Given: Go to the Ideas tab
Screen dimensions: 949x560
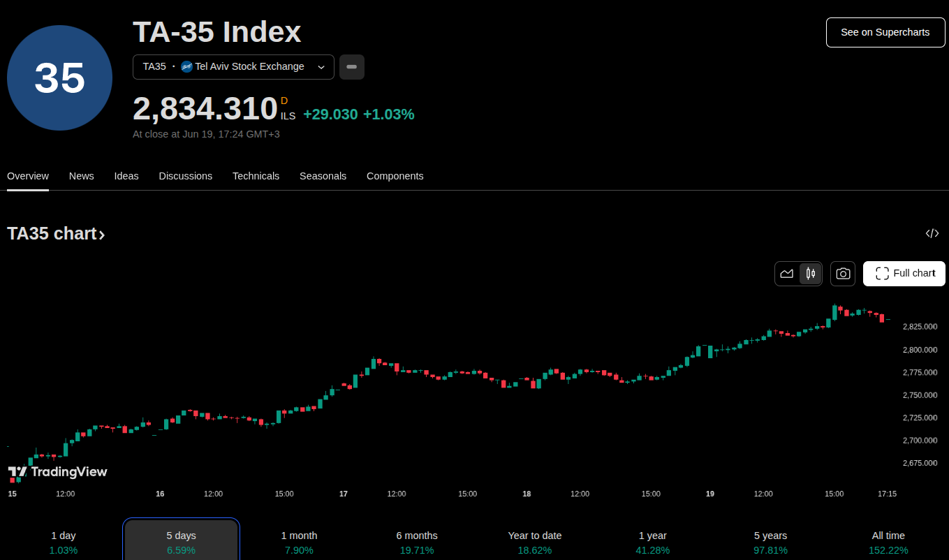Looking at the screenshot, I should coord(126,176).
